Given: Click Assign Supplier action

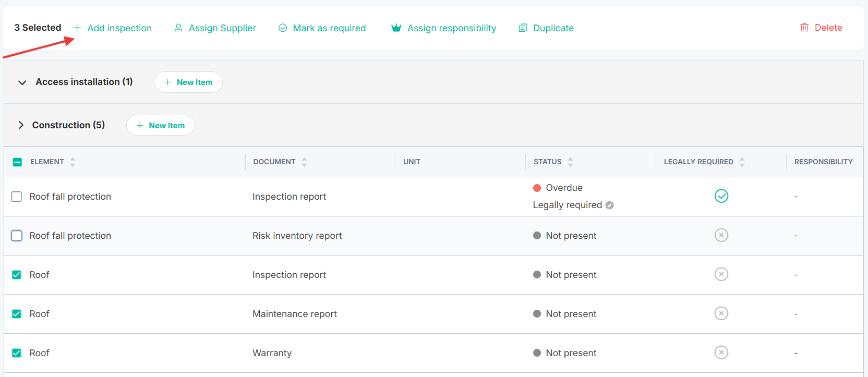Looking at the screenshot, I should 215,28.
